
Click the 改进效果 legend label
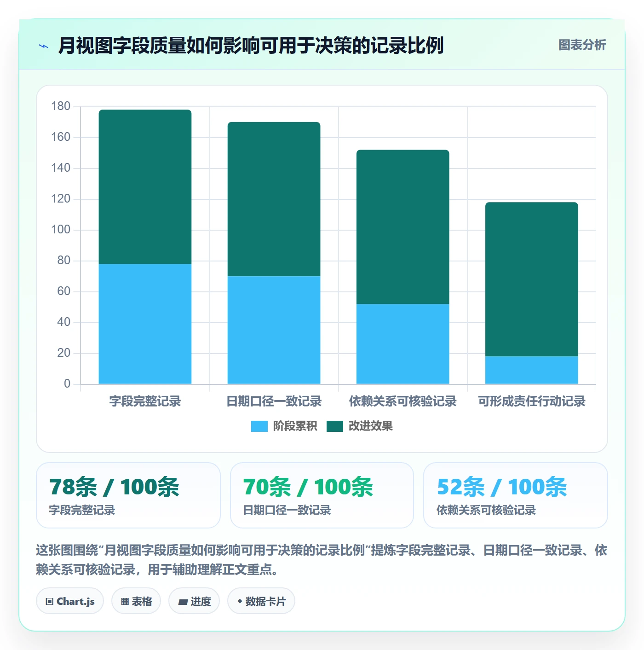[371, 426]
